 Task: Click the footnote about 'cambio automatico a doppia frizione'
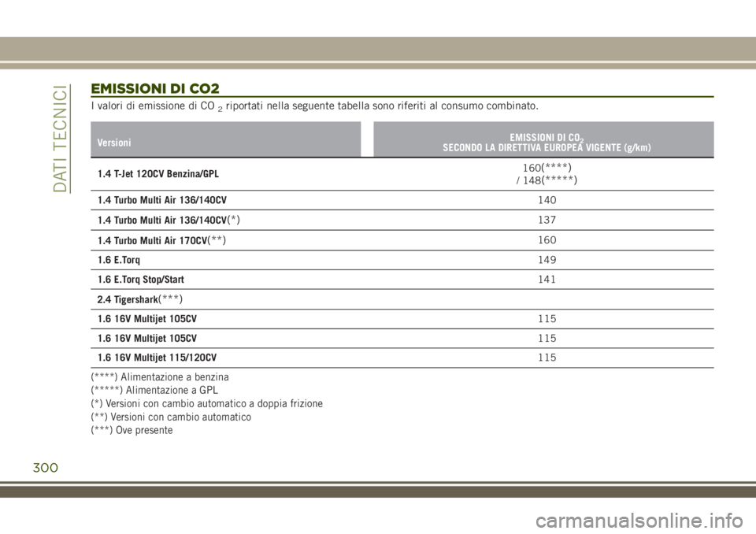207,404
